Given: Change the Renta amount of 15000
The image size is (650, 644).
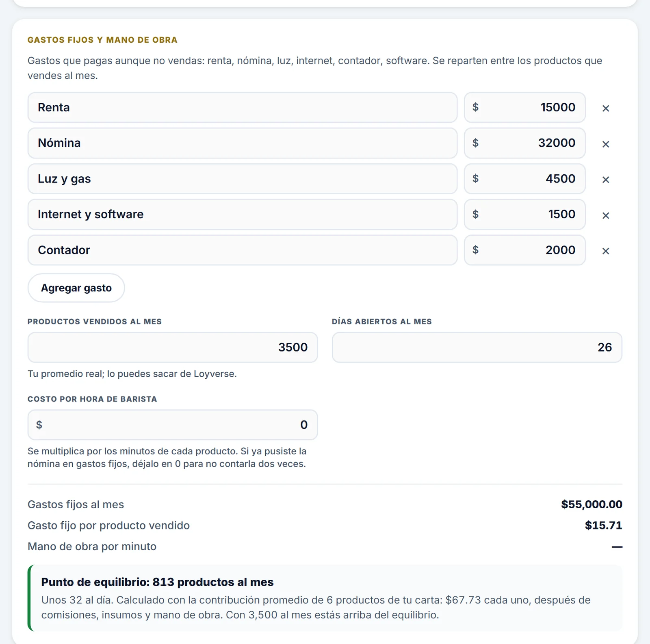Looking at the screenshot, I should 525,107.
